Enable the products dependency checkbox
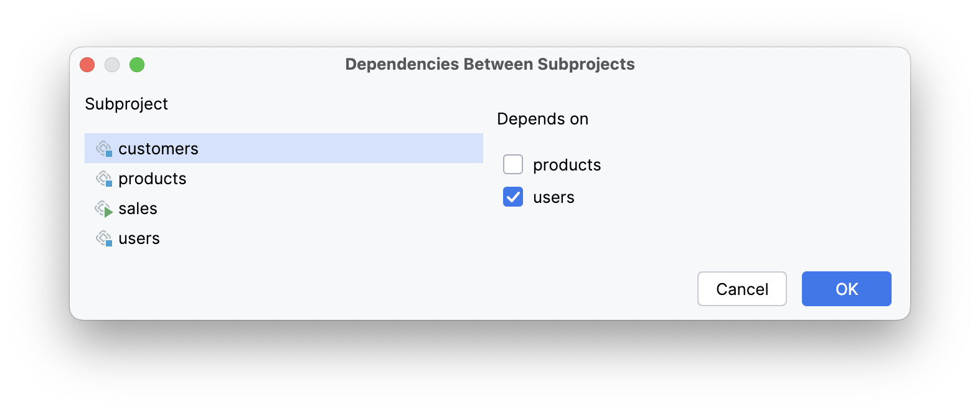This screenshot has width=980, height=412. click(x=512, y=164)
